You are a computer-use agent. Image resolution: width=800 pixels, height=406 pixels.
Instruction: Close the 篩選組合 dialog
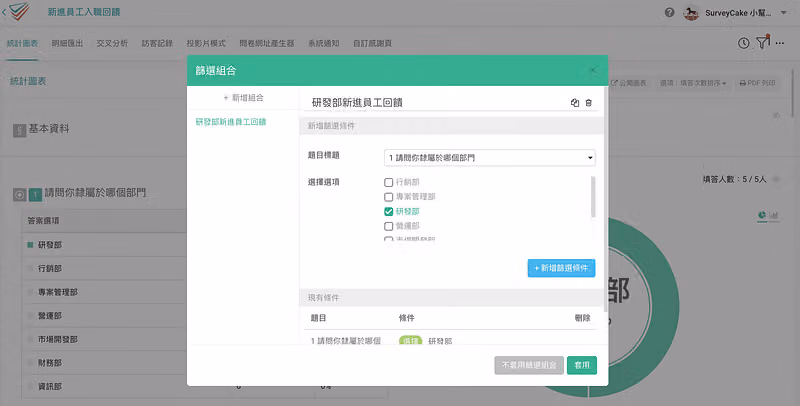(x=593, y=70)
